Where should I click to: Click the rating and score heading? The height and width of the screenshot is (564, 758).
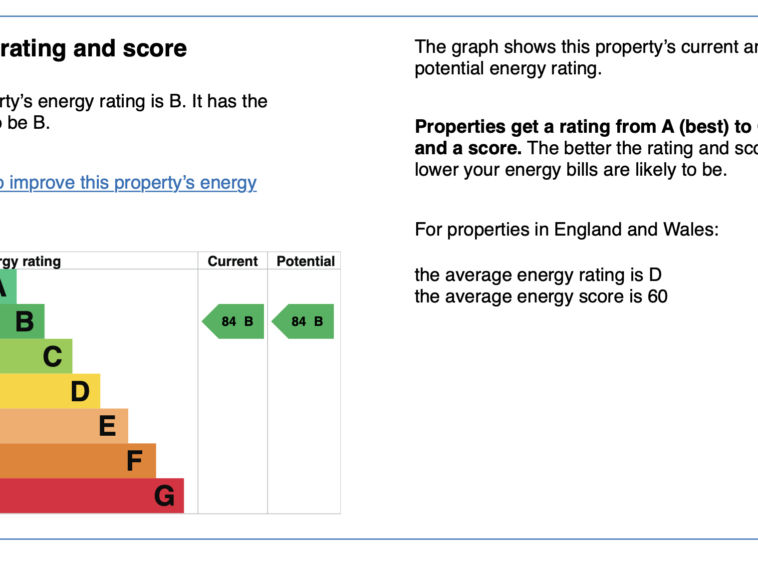coord(93,49)
